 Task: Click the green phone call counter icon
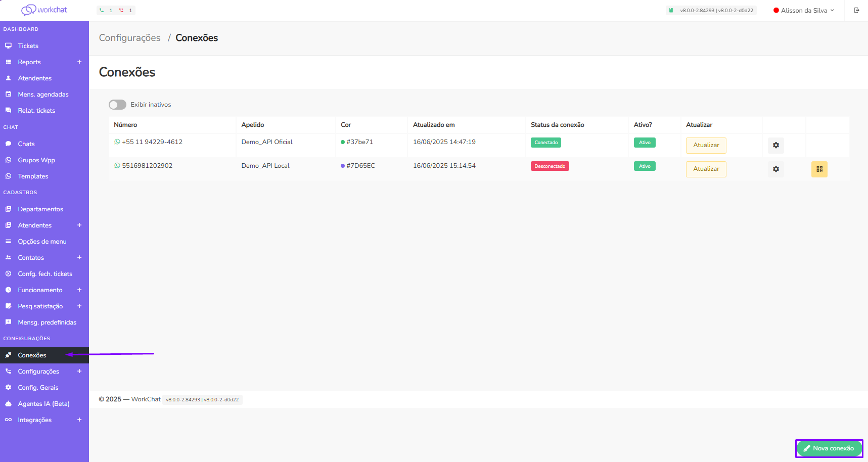[x=102, y=10]
